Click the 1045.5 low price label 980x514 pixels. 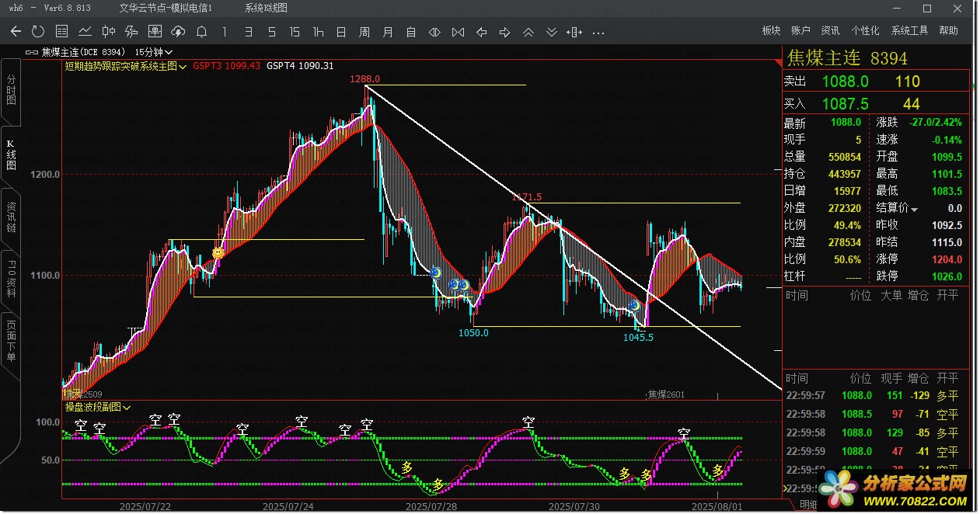638,338
